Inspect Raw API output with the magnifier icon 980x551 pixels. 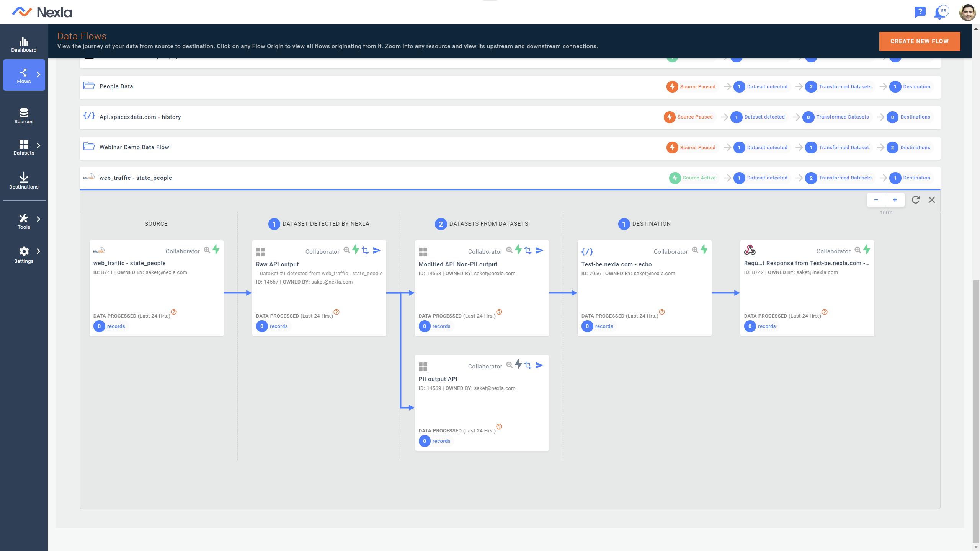tap(346, 250)
